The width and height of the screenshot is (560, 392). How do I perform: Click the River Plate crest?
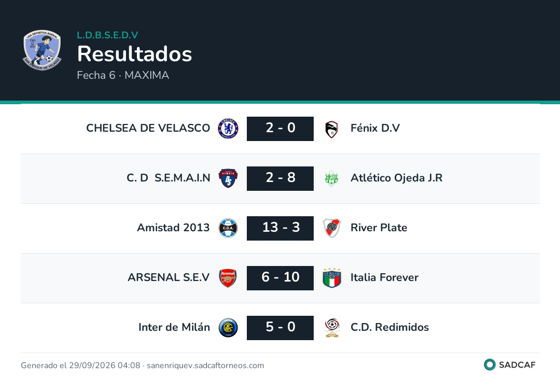coord(332,228)
